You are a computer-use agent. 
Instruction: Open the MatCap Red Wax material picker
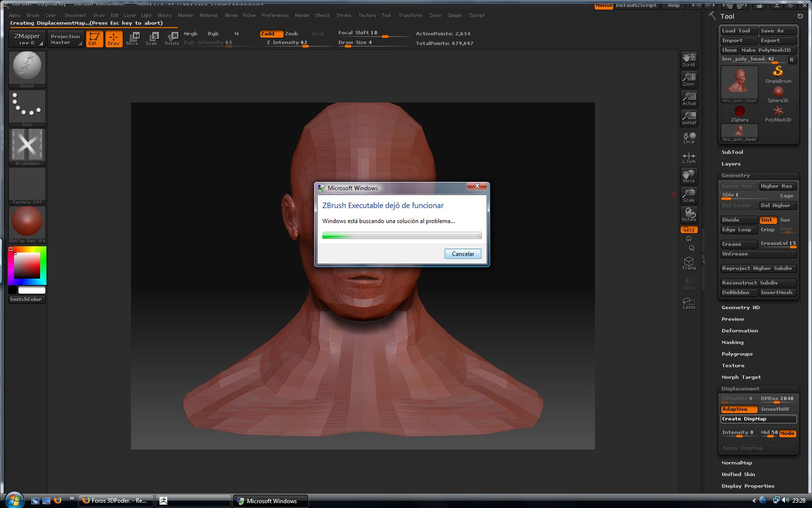click(x=27, y=224)
